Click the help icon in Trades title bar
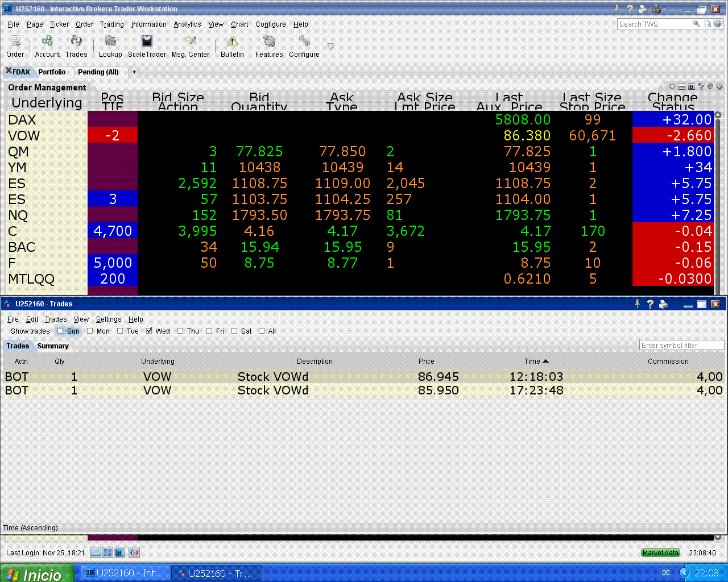 pos(650,304)
